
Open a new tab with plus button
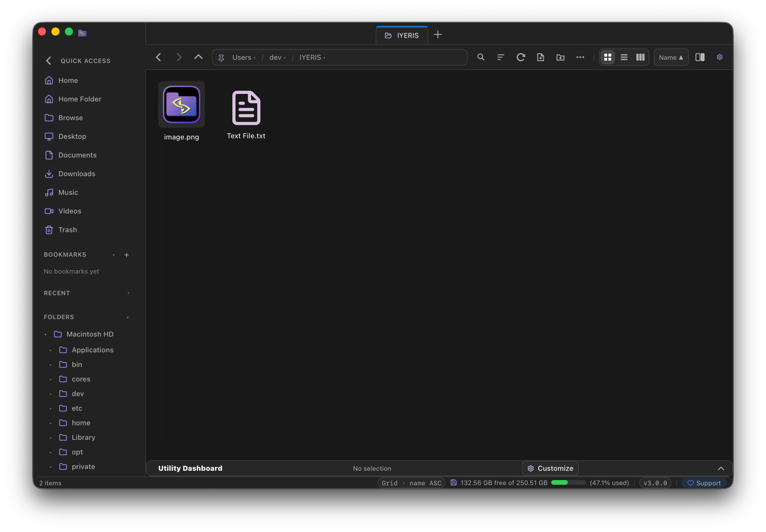(438, 35)
